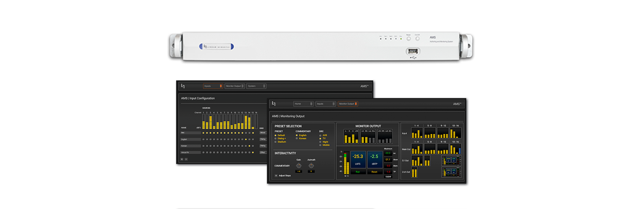Open the Home tab in Monitoring Output window
Image resolution: width=644 pixels, height=209 pixels.
coord(303,104)
